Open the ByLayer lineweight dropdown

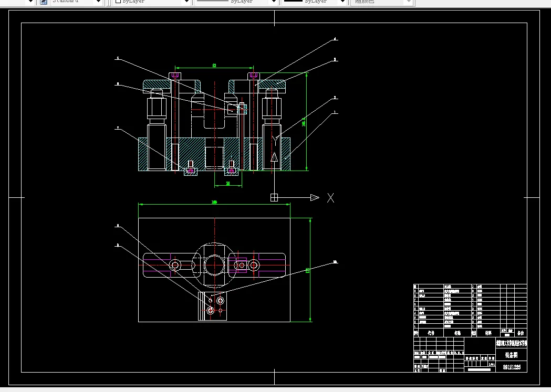pyautogui.click(x=342, y=2)
